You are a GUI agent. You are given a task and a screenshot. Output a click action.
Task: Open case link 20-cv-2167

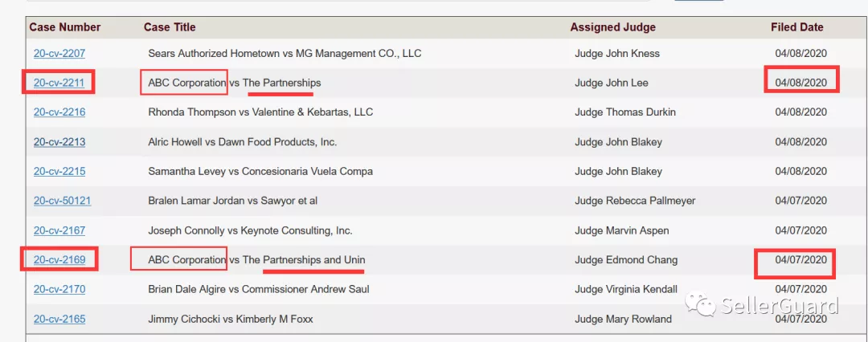coord(59,230)
